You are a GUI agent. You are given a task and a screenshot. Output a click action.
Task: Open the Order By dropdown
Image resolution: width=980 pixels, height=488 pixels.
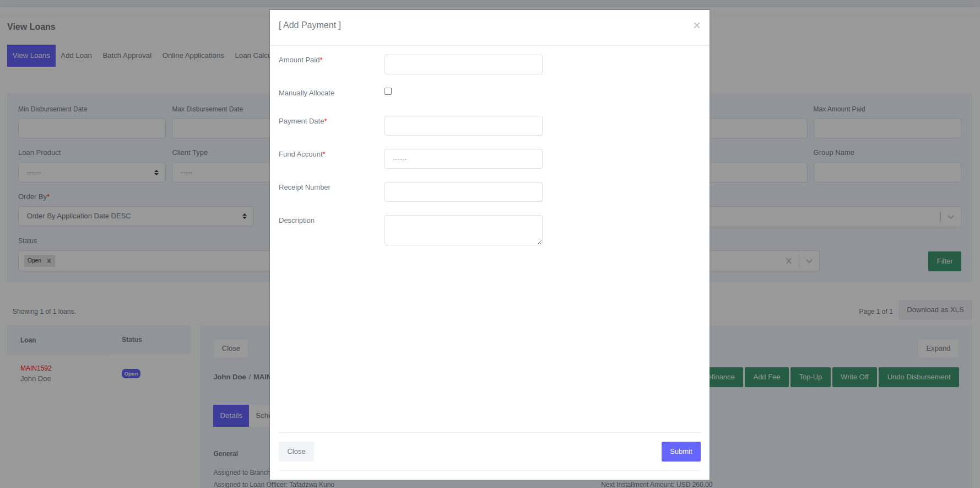point(136,216)
